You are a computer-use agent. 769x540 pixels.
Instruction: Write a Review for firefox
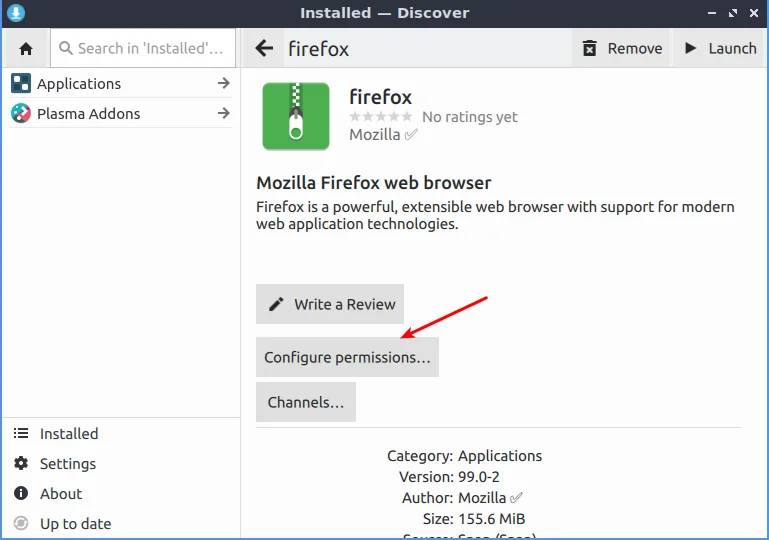coord(330,304)
